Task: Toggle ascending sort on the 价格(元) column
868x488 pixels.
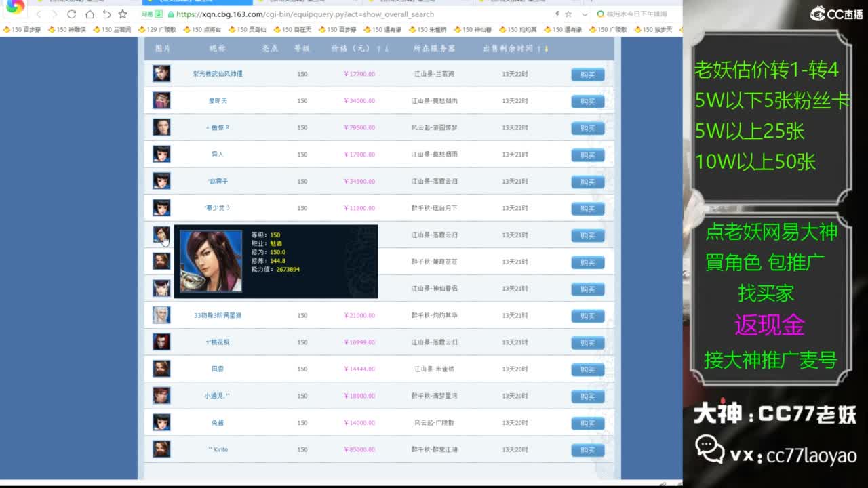Action: click(x=378, y=49)
